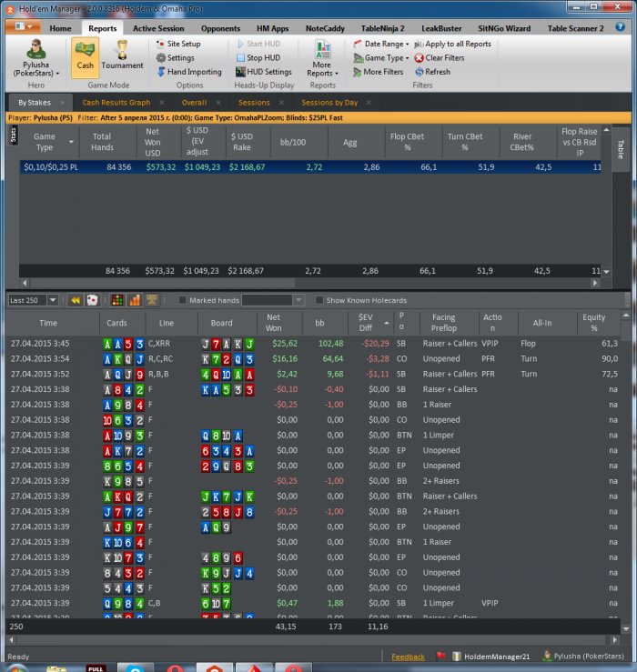Open NoteCaddy tab
This screenshot has width=637, height=672.
(325, 28)
